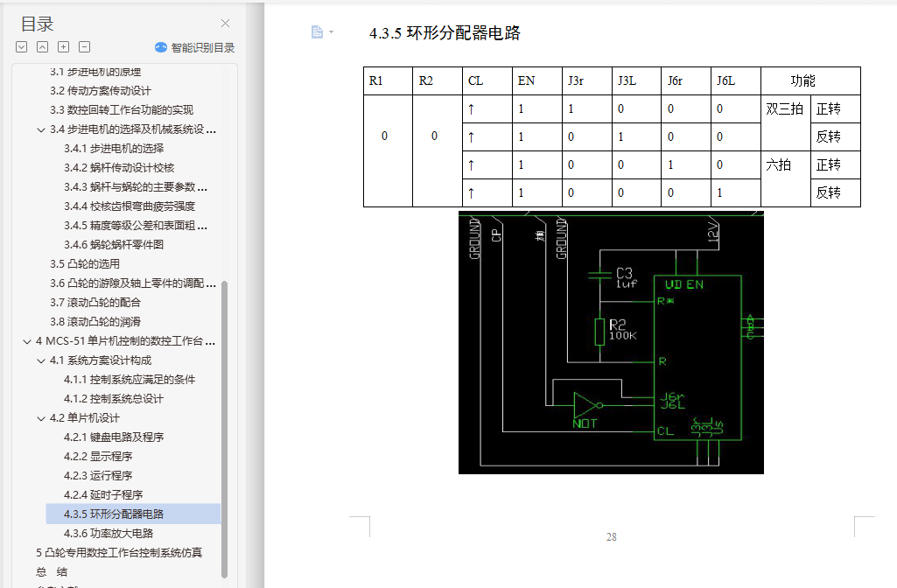Click the circuit diagram image

tap(611, 343)
